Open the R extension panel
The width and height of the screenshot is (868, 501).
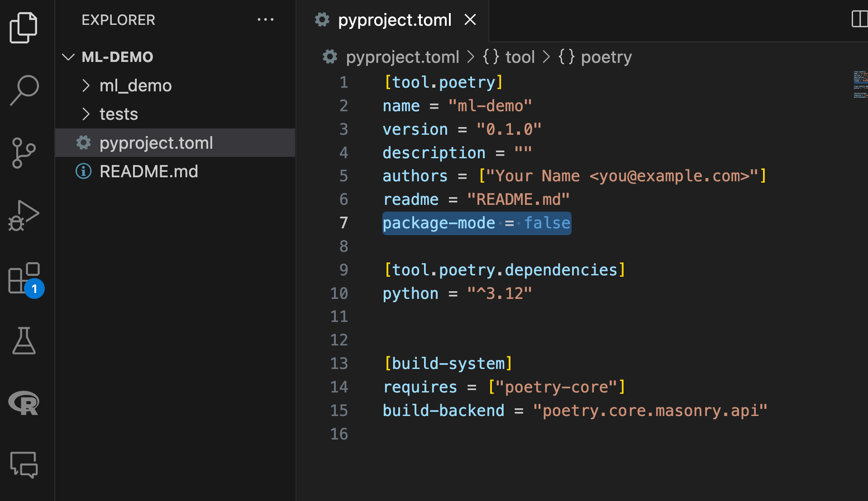coord(24,403)
